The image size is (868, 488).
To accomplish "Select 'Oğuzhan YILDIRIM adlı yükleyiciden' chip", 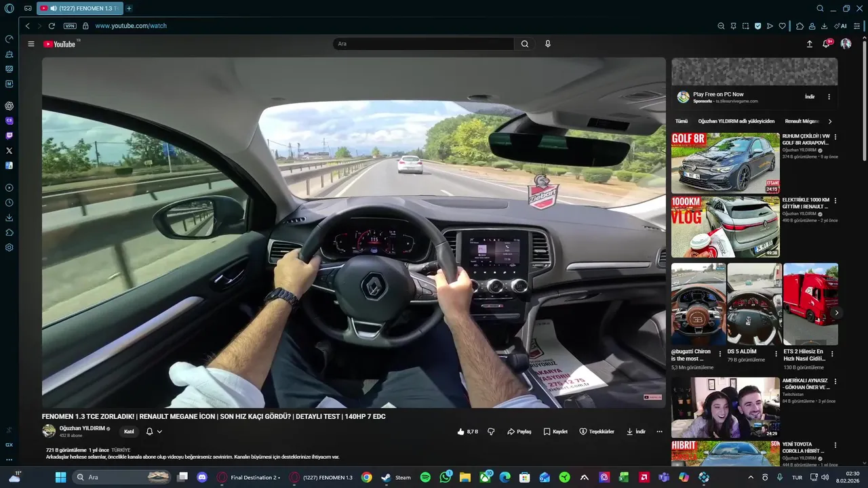I will pos(736,121).
